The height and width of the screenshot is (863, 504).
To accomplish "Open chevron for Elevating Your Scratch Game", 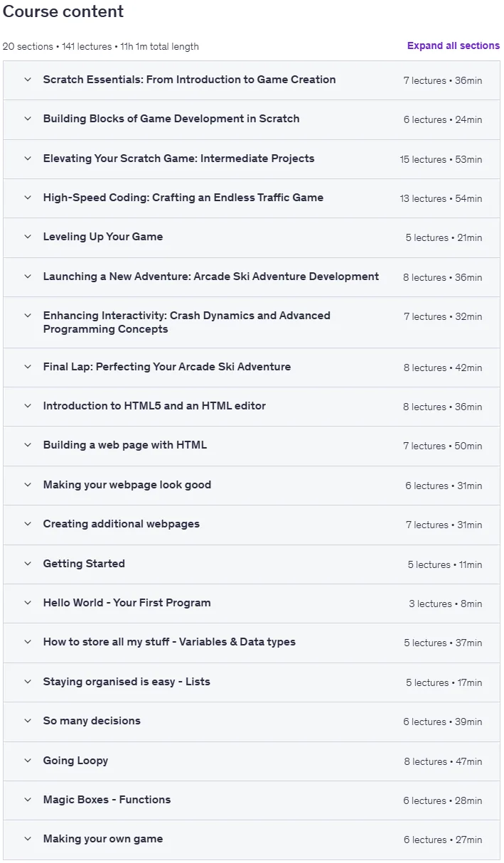I will click(x=28, y=159).
